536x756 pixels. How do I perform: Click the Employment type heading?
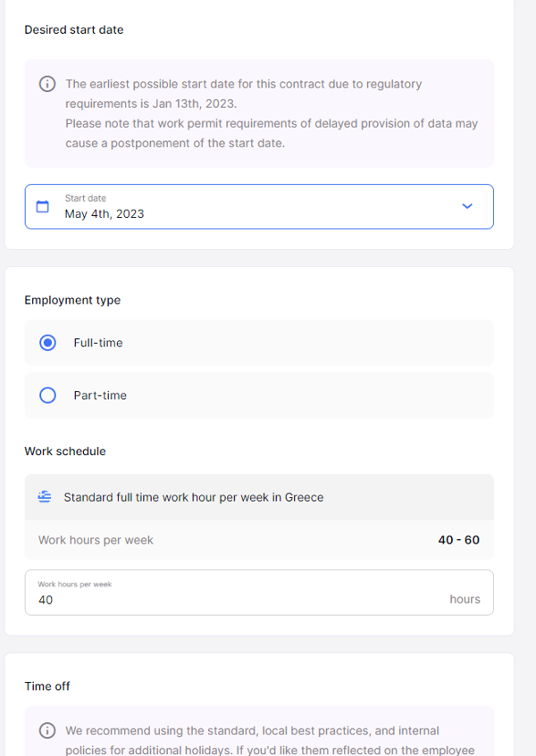(x=72, y=300)
